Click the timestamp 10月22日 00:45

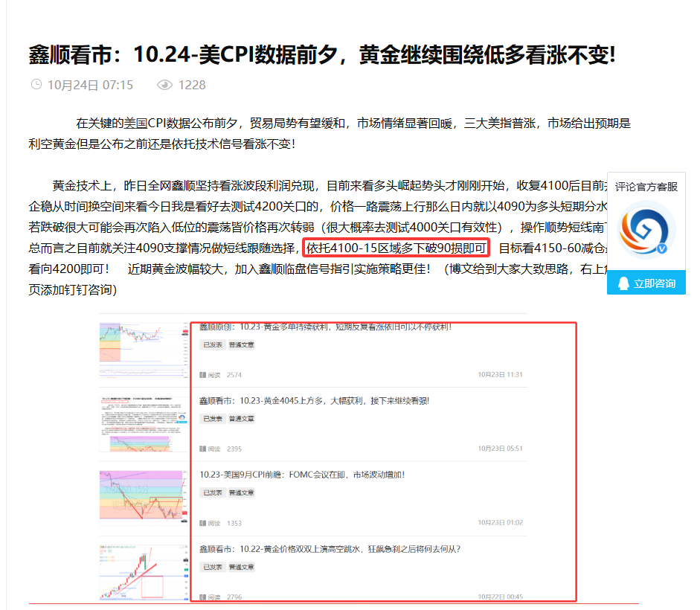(500, 597)
